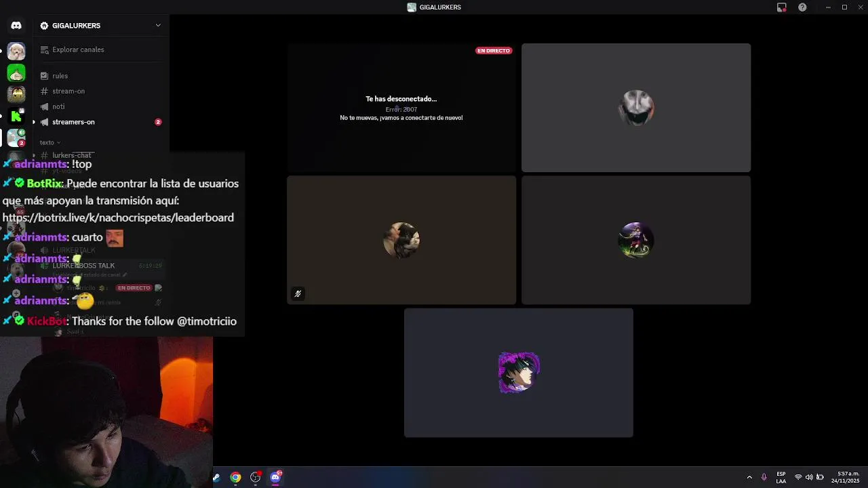Open the Steam icon in the taskbar
868x488 pixels.
(x=216, y=477)
